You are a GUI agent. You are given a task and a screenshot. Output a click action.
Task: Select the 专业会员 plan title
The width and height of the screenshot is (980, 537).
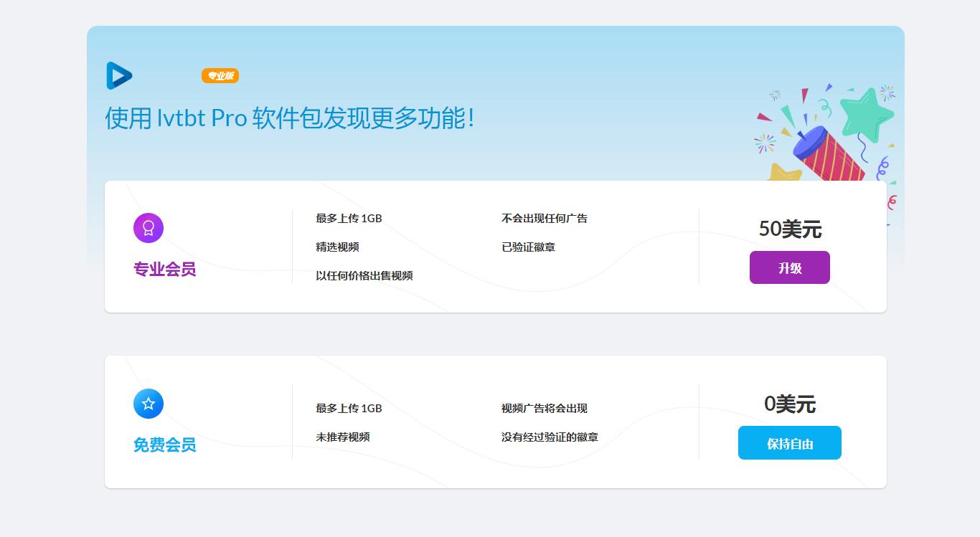[x=164, y=270]
